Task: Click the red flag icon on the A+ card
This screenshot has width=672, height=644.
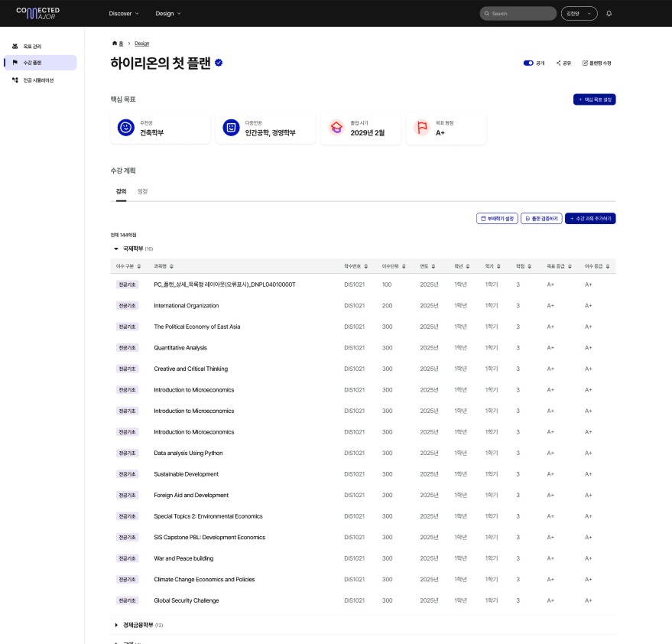Action: (x=422, y=128)
